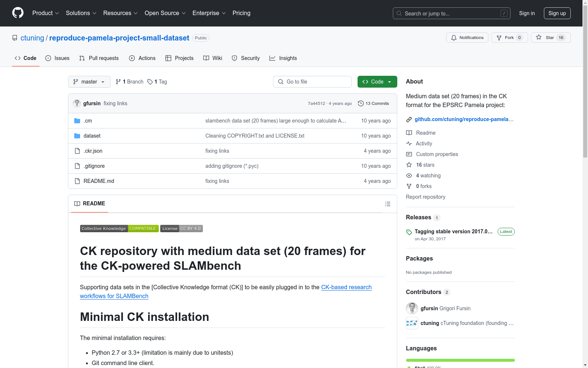Click the License CC BY 4.0 badge

[x=182, y=229]
